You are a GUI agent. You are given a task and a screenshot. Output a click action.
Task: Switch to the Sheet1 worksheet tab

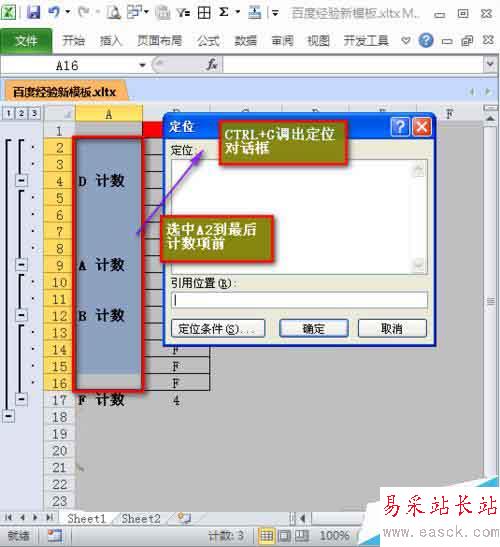pyautogui.click(x=86, y=519)
